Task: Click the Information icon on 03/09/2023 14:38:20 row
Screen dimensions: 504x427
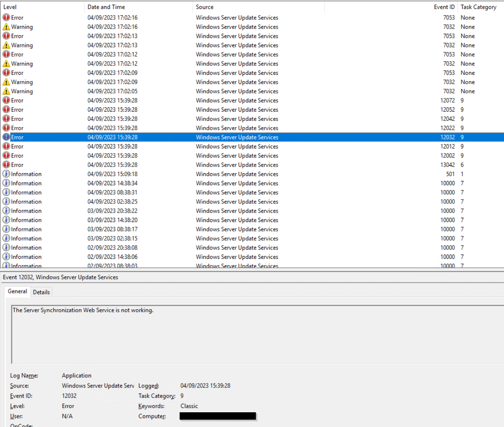Action: (x=6, y=220)
